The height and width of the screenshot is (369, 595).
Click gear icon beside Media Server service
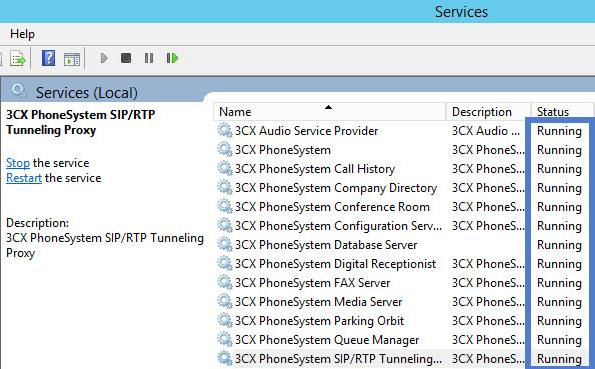click(224, 301)
